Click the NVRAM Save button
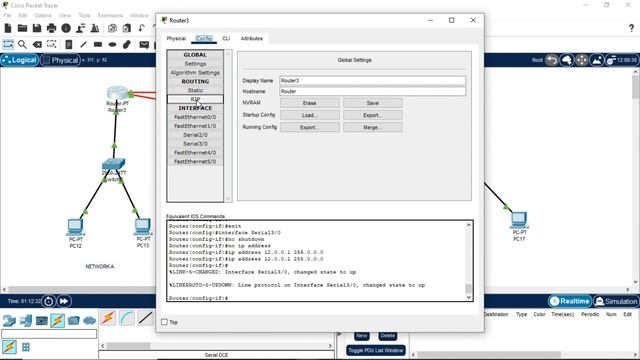This screenshot has width=640, height=360. (x=373, y=103)
